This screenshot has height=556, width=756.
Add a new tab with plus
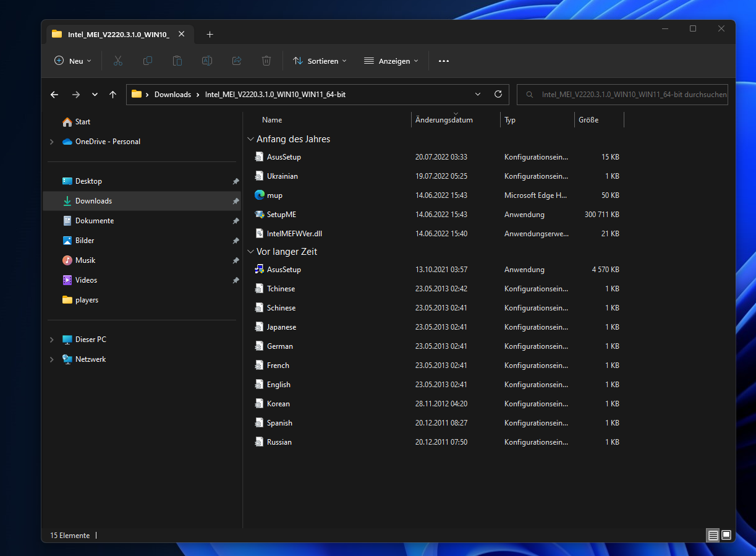210,34
